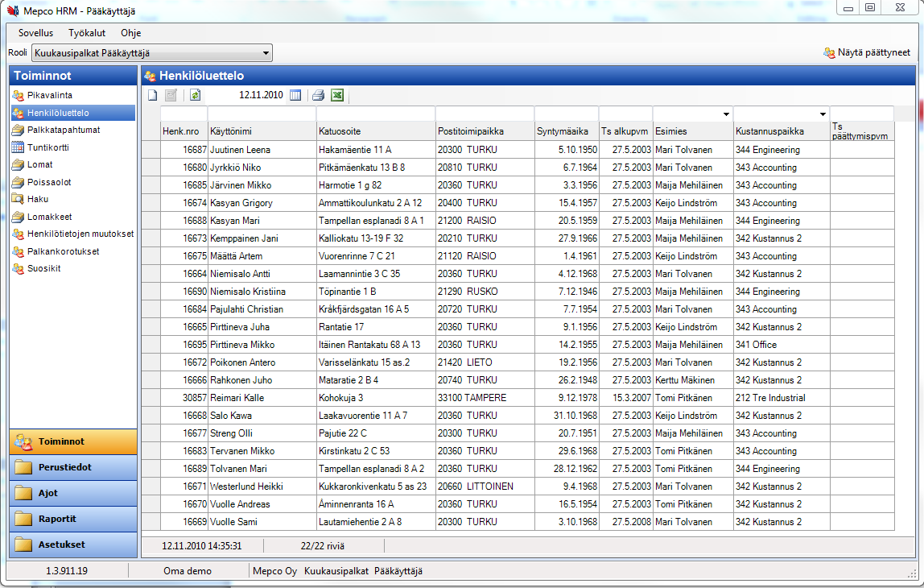Select Henkilöluettelo in the Toiminnot list
924x588 pixels.
coord(73,113)
